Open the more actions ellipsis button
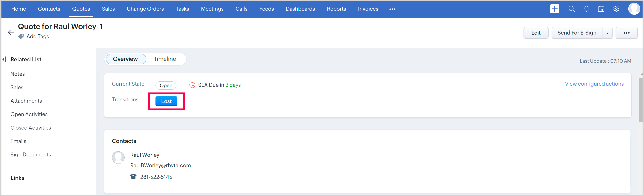Viewport: 644px width, 196px height. 626,33
